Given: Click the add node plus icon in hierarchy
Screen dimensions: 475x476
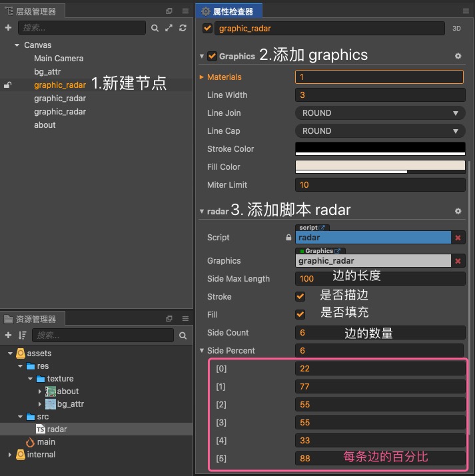Looking at the screenshot, I should click(x=8, y=28).
